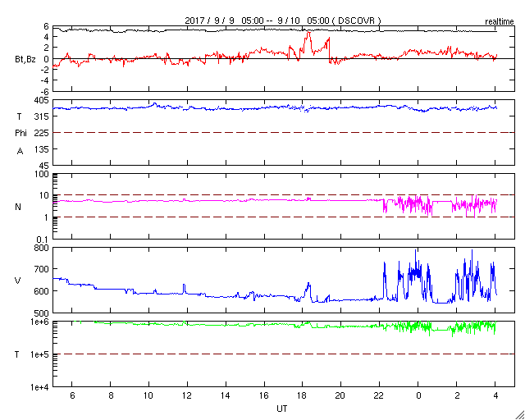Click the plot title date range text
This screenshot has width=525, height=420.
(283, 21)
